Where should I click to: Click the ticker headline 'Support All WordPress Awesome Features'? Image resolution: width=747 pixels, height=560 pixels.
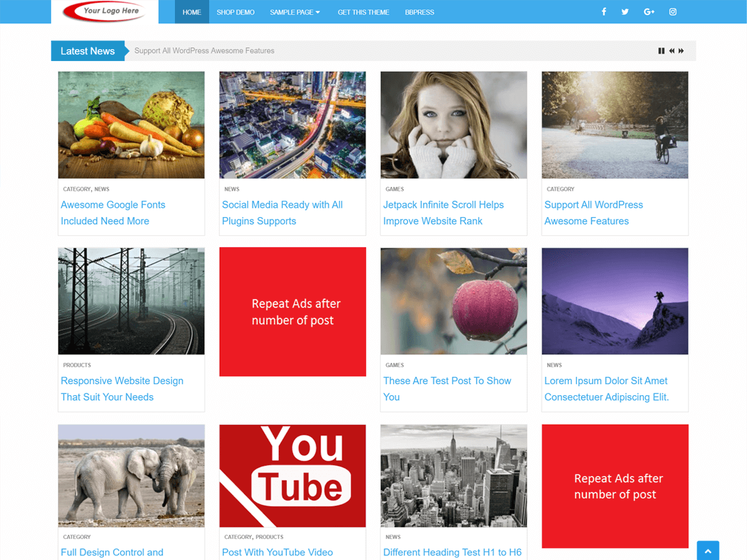pos(204,51)
